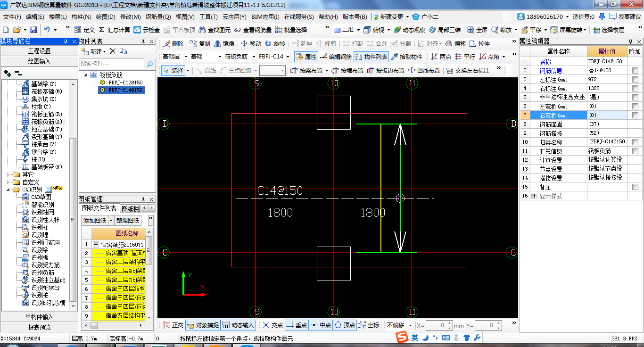
Task: Select the 旋转 rotate tool
Action: click(275, 43)
